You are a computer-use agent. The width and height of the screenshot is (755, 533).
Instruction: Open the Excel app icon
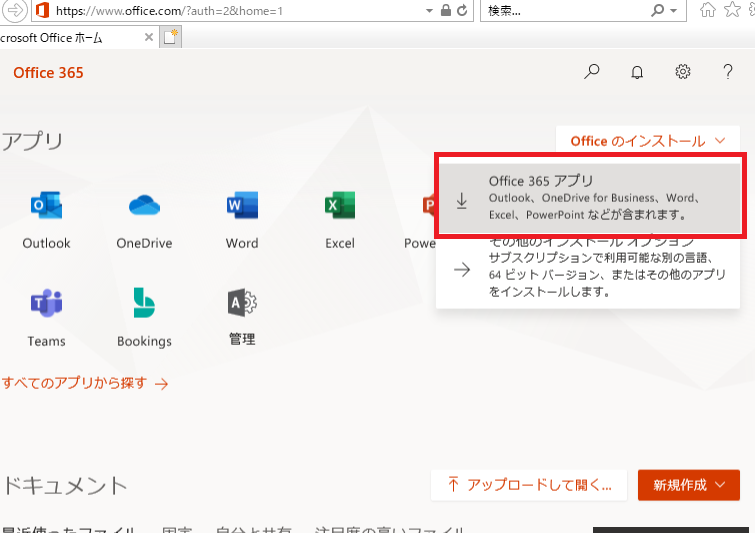[340, 207]
